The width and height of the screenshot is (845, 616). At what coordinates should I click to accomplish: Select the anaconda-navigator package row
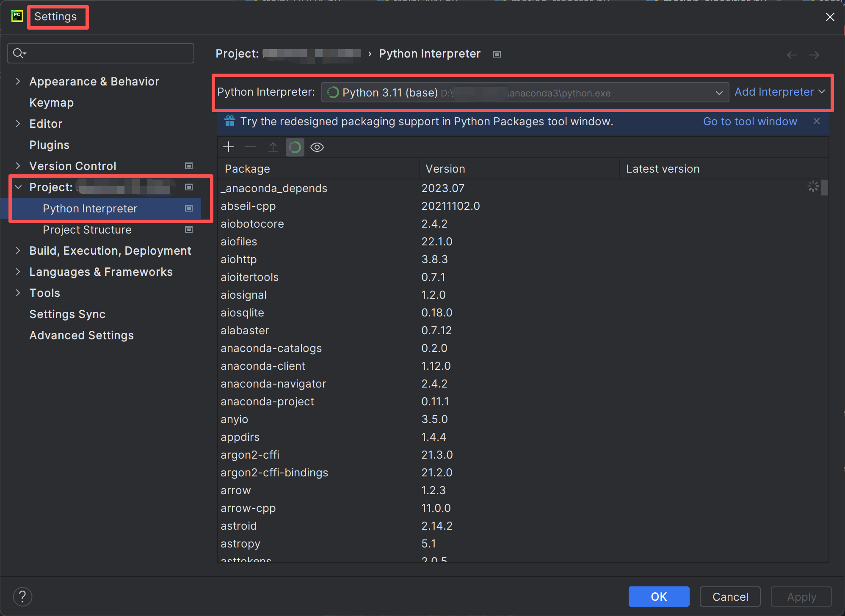[x=519, y=384]
